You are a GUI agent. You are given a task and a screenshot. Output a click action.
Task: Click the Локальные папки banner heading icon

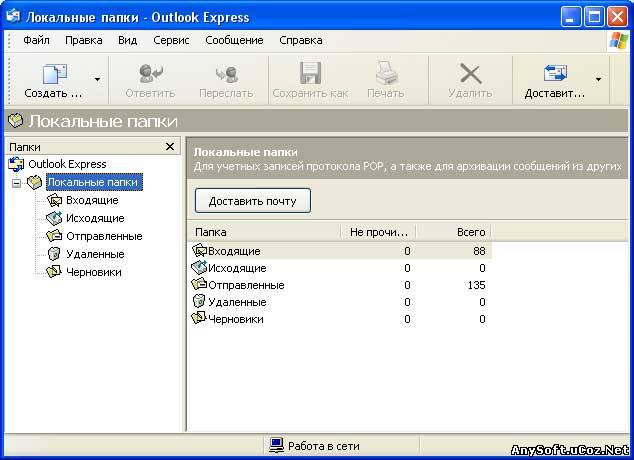(x=16, y=121)
